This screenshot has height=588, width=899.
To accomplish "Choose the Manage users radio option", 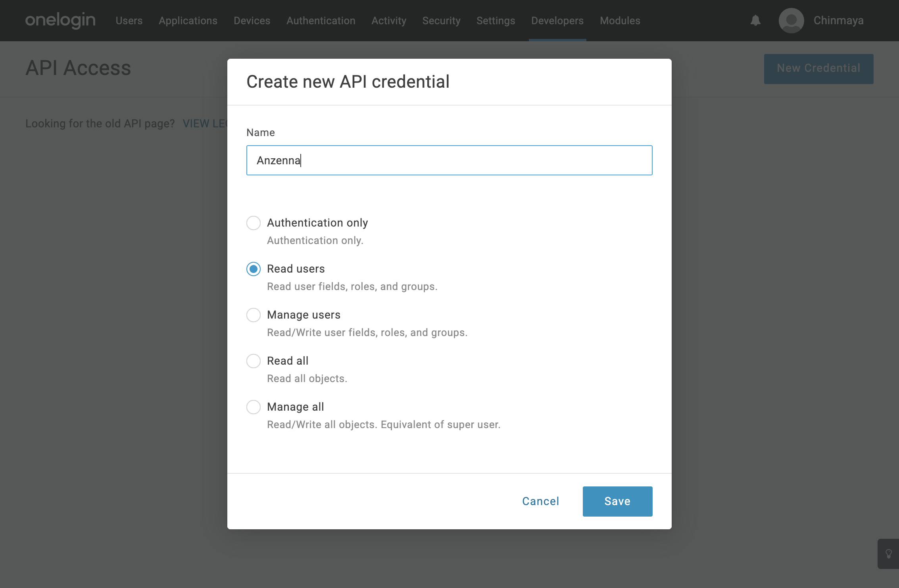I will (x=254, y=315).
